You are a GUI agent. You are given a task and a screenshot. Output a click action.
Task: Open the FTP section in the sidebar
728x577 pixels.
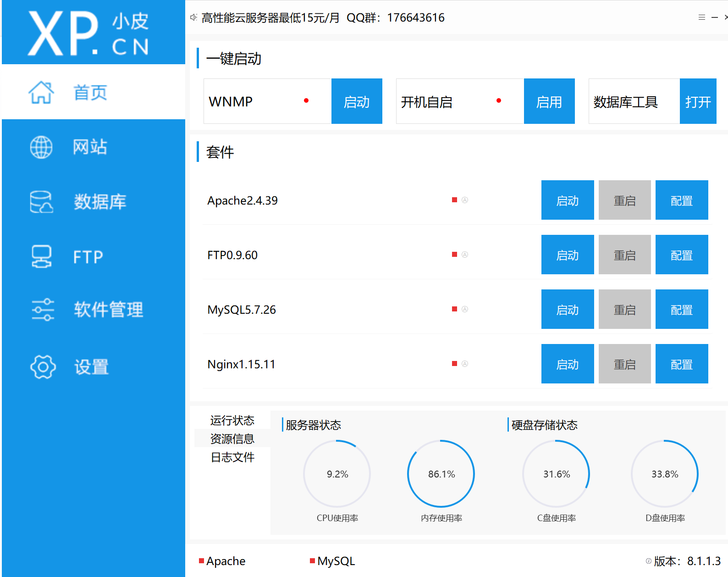pyautogui.click(x=94, y=256)
